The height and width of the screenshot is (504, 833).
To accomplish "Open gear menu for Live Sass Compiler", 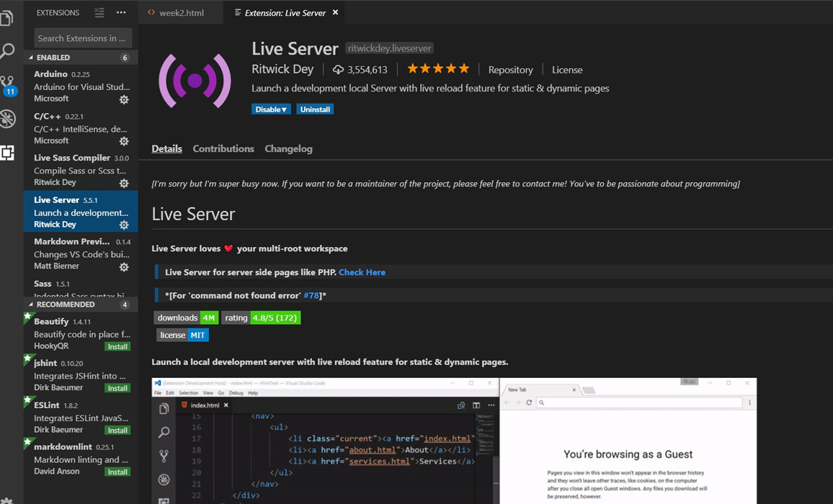I will coord(124,183).
